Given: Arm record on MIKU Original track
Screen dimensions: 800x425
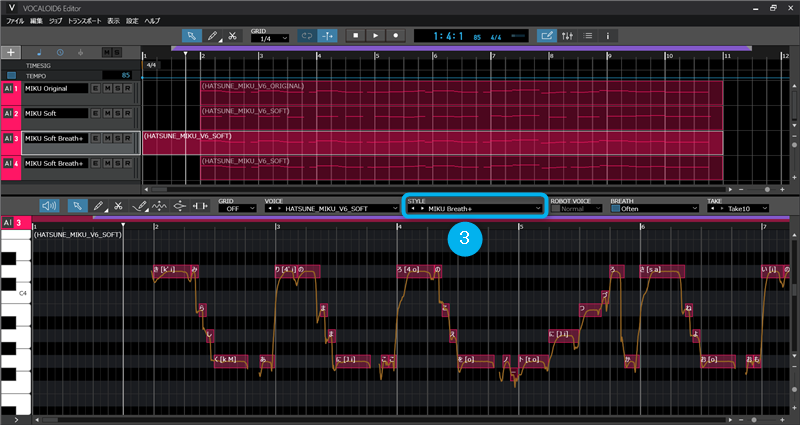Looking at the screenshot, I should click(128, 88).
